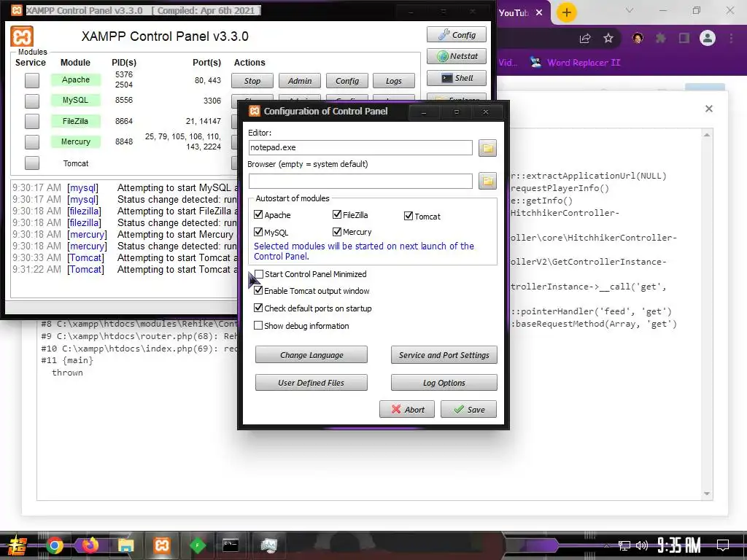Open Chrome three-dot menu
The image size is (747, 560).
[731, 38]
